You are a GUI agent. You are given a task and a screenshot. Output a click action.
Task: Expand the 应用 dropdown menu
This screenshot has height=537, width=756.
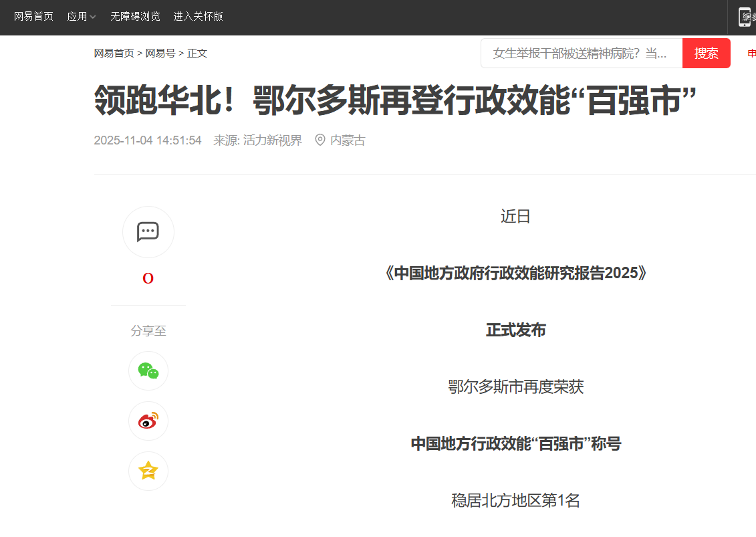coord(82,17)
